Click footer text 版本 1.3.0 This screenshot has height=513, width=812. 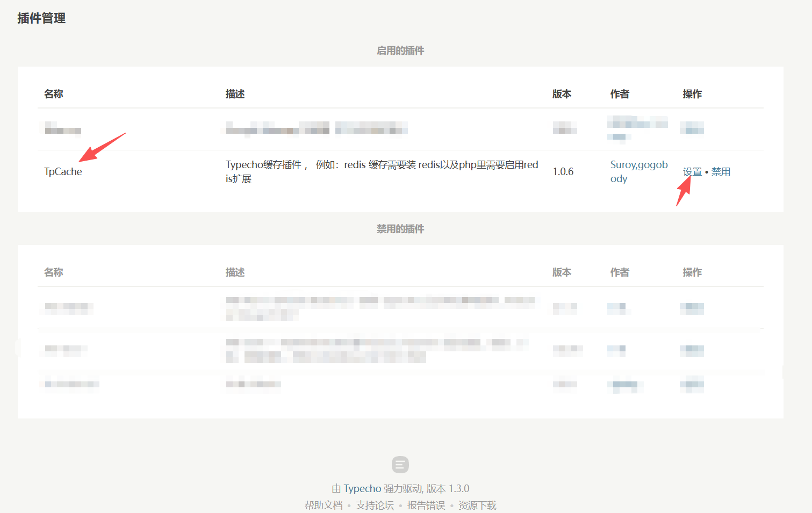pyautogui.click(x=448, y=489)
